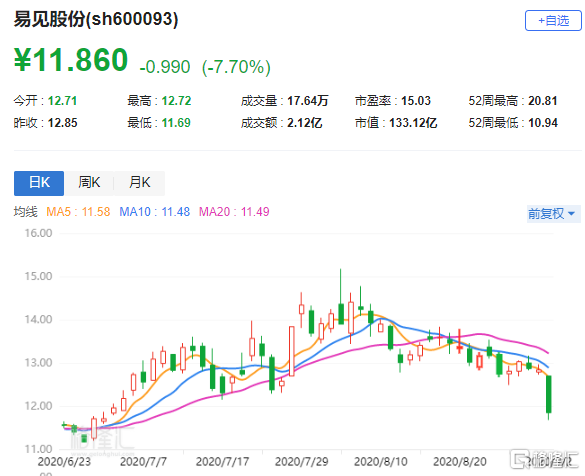585x476 pixels.
Task: Click the 2020/7/29 date label
Action: pyautogui.click(x=301, y=462)
